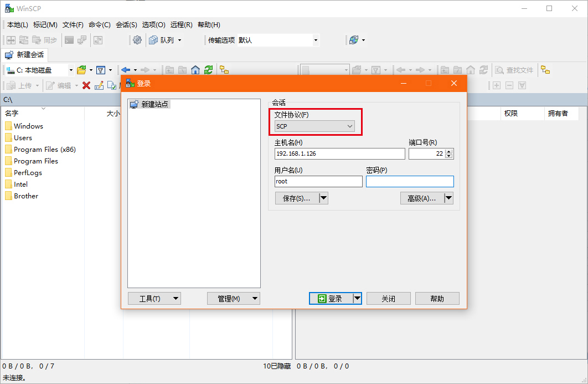588x384 pixels.
Task: Open the 选项(O) menu
Action: coord(154,25)
